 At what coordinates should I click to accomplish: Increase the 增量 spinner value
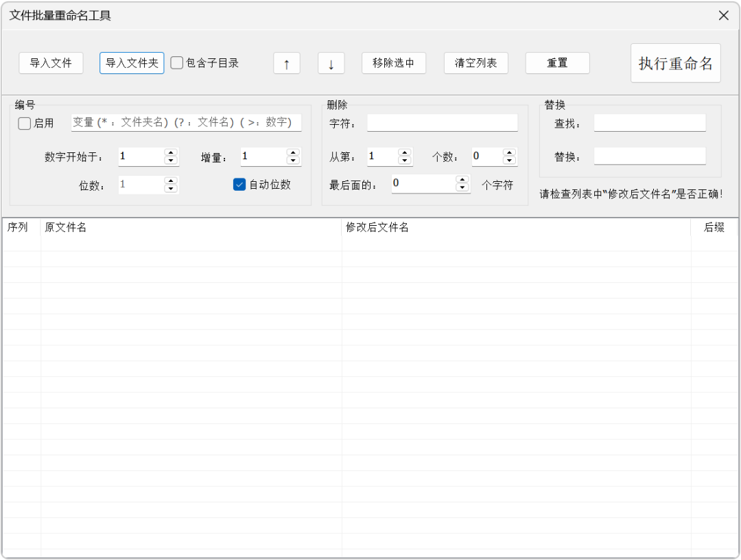[293, 152]
